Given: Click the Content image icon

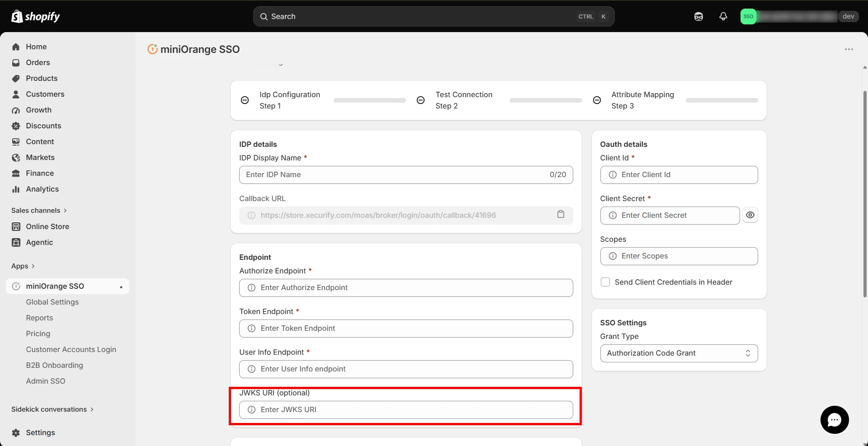Looking at the screenshot, I should [16, 142].
